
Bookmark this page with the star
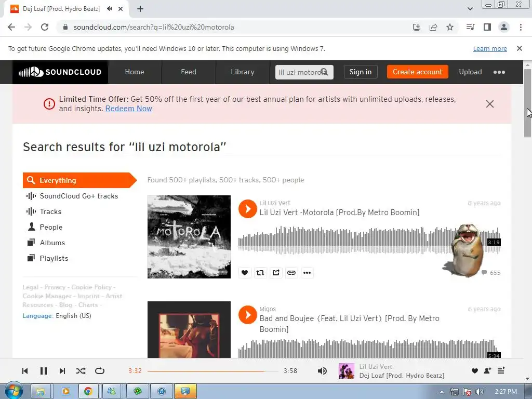(x=450, y=27)
